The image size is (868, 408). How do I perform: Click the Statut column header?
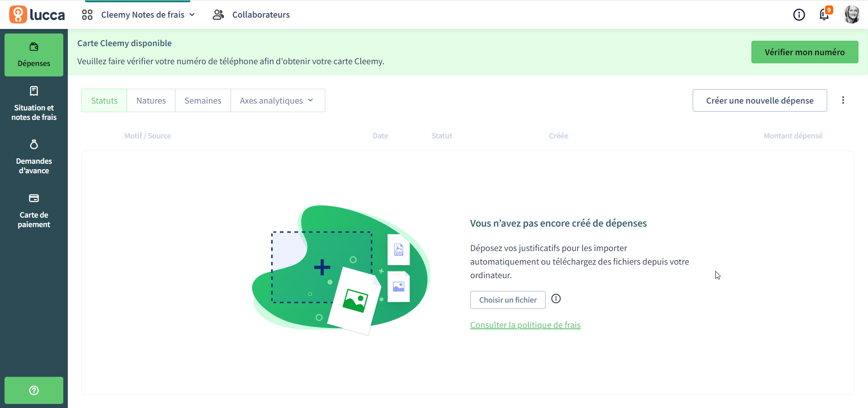pyautogui.click(x=442, y=136)
